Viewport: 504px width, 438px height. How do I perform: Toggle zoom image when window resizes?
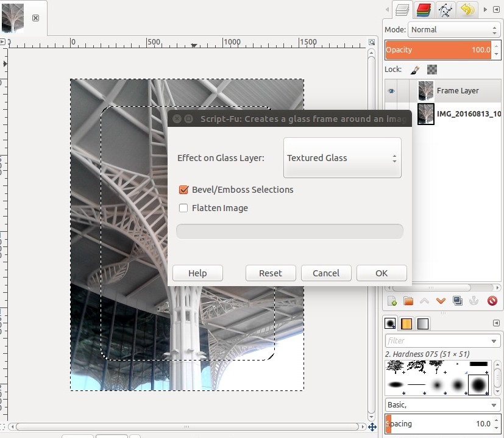click(x=372, y=42)
